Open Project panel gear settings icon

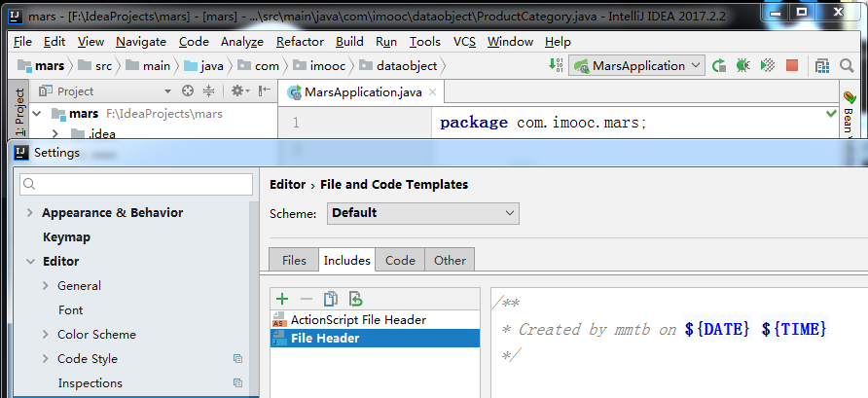239,90
